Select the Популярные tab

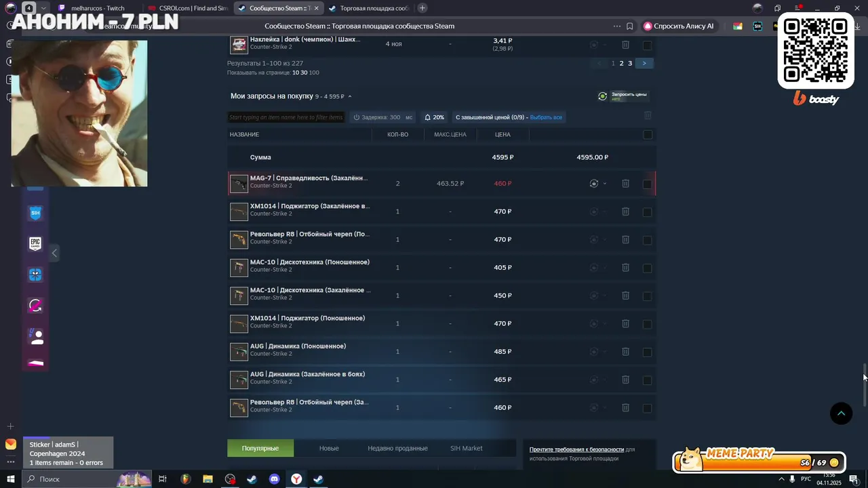(x=260, y=448)
